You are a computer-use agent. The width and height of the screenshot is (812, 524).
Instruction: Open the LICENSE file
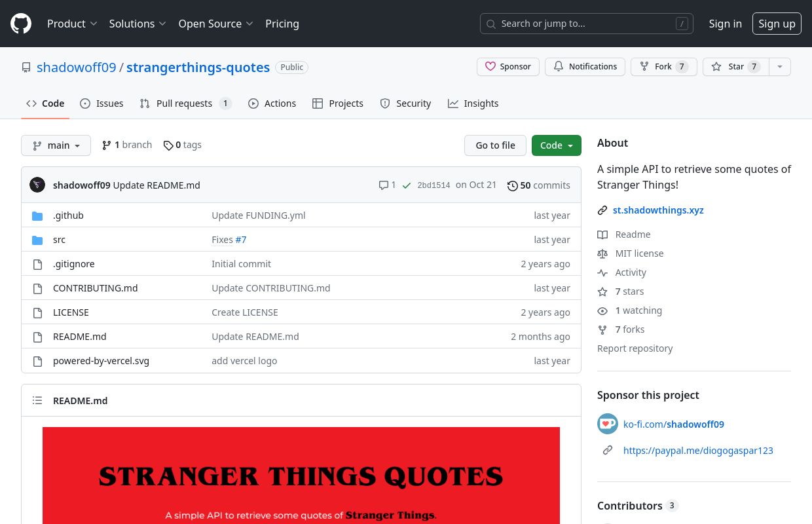click(71, 312)
